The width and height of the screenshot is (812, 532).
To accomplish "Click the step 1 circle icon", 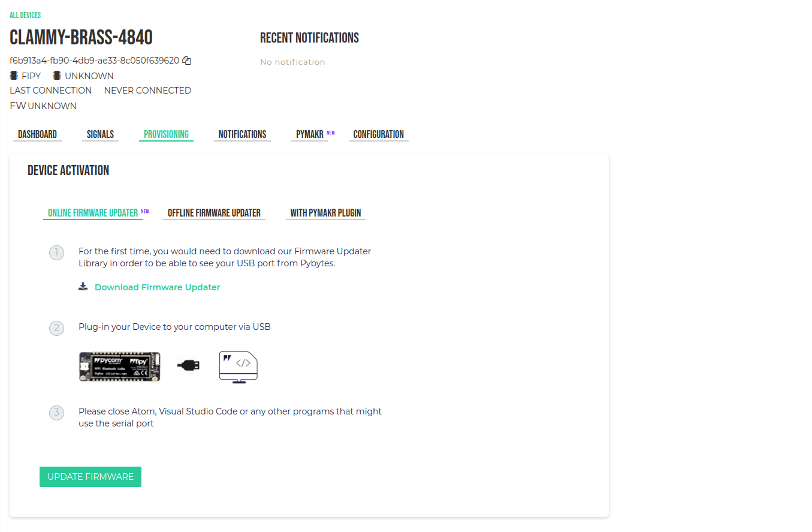I will [x=56, y=253].
